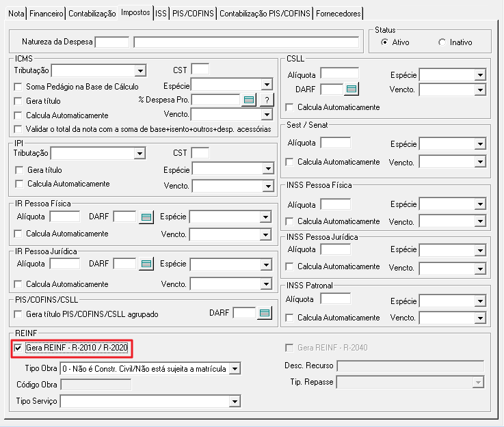Viewport: 504px width, 427px height.
Task: Click the IR Pessoa Jurídica DARF field
Action: point(125,264)
